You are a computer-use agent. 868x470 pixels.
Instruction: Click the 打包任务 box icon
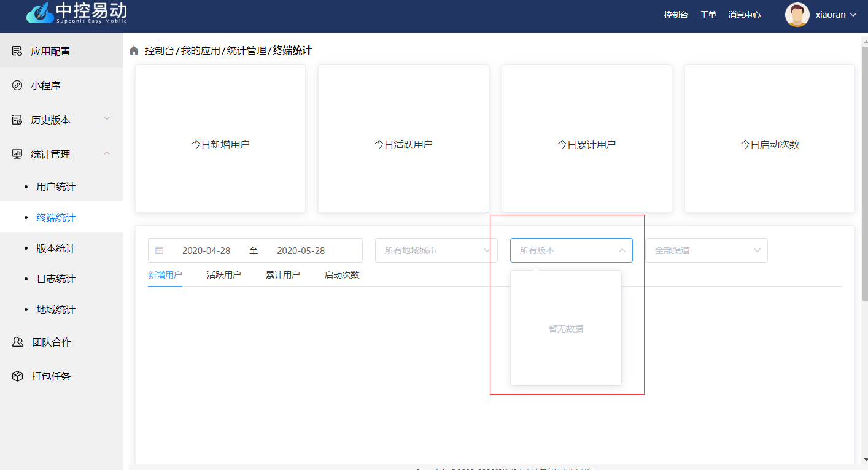click(18, 376)
